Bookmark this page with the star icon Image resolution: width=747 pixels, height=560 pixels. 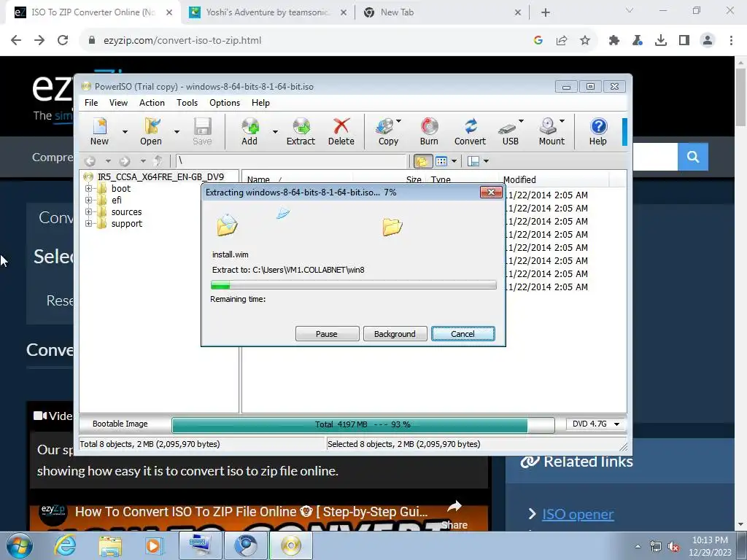[585, 41]
